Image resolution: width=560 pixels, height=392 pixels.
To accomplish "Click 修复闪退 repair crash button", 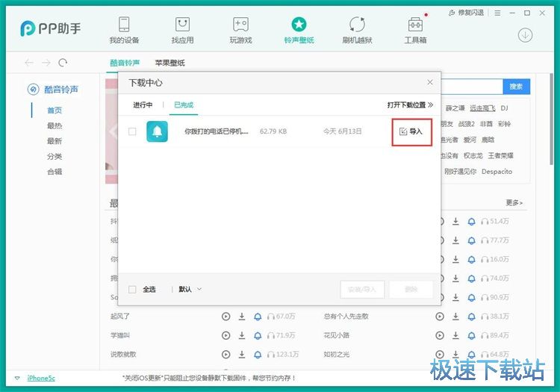I will coord(466,13).
